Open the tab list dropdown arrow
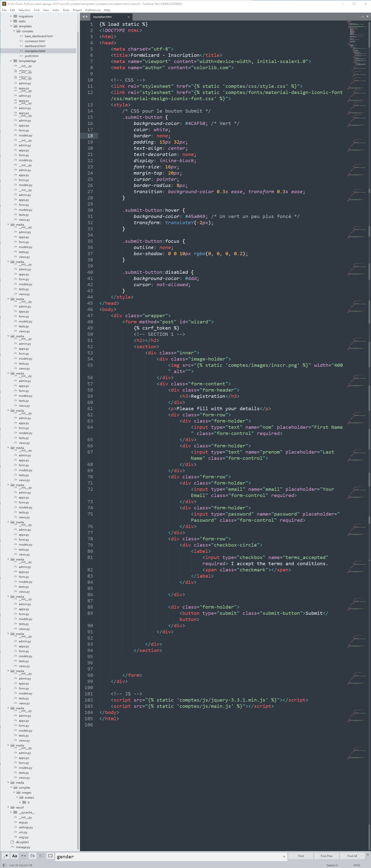Image resolution: width=371 pixels, height=868 pixels. pos(367,17)
